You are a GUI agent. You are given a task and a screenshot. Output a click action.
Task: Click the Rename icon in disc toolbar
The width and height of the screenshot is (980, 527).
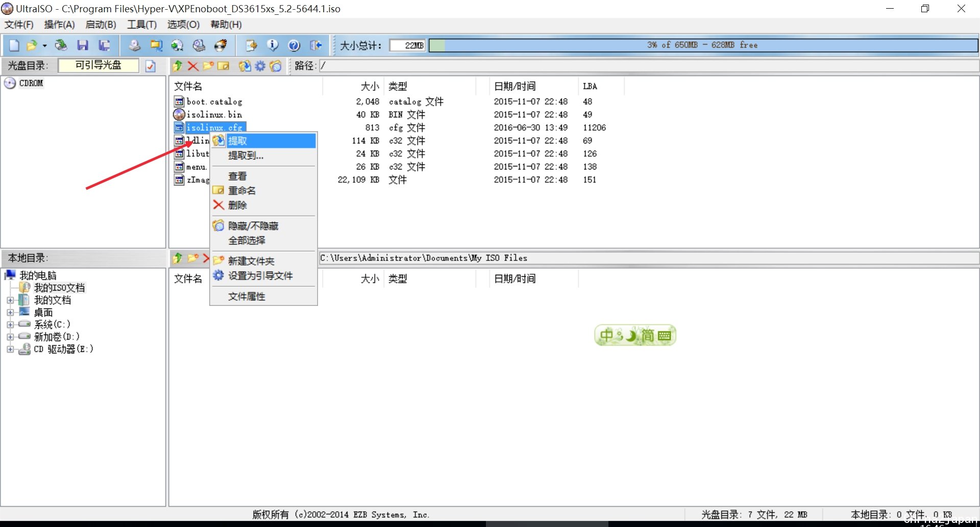[224, 66]
